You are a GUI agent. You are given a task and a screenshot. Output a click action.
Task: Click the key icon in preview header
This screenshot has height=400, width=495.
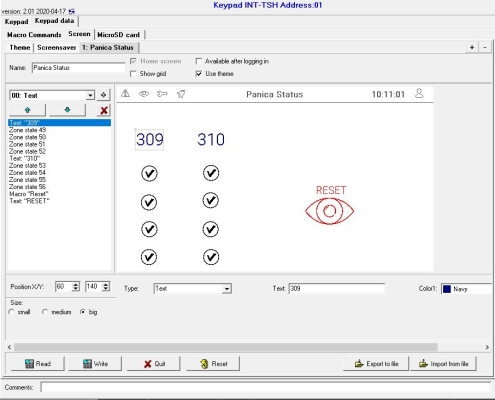pos(162,94)
